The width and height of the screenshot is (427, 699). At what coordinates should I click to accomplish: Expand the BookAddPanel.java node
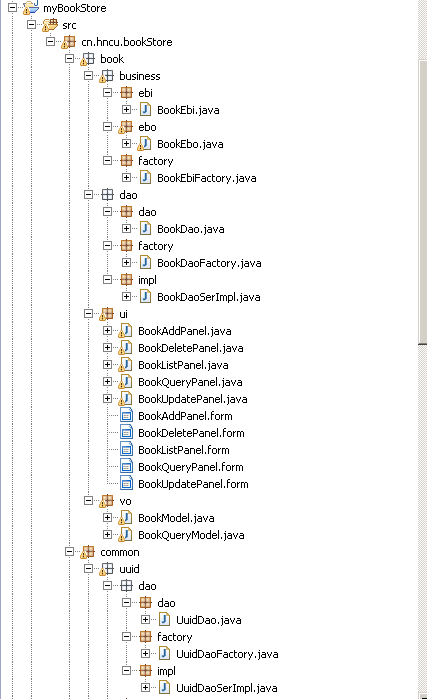107,330
